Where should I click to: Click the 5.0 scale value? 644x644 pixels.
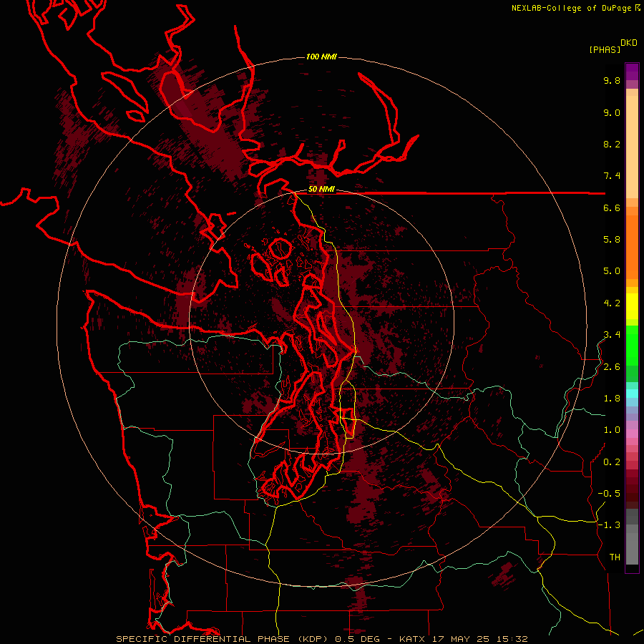612,271
